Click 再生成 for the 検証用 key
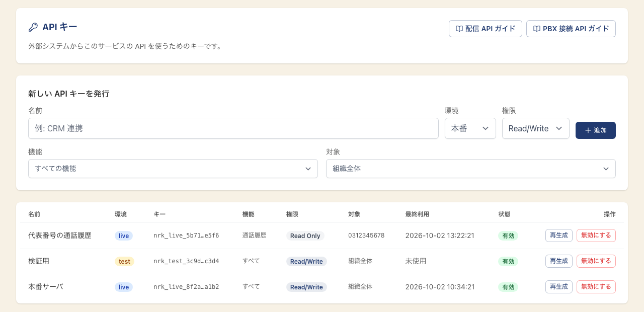 pyautogui.click(x=559, y=261)
